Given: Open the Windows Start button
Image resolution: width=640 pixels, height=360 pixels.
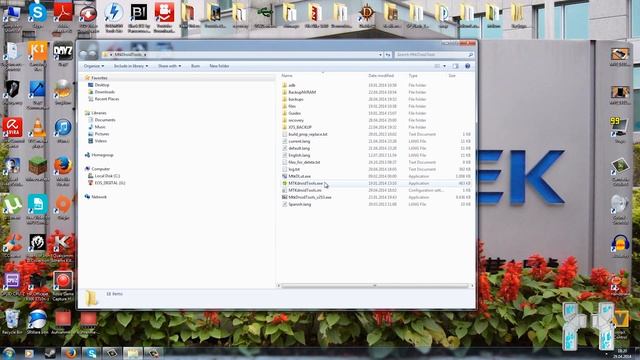Looking at the screenshot, I should pos(8,353).
